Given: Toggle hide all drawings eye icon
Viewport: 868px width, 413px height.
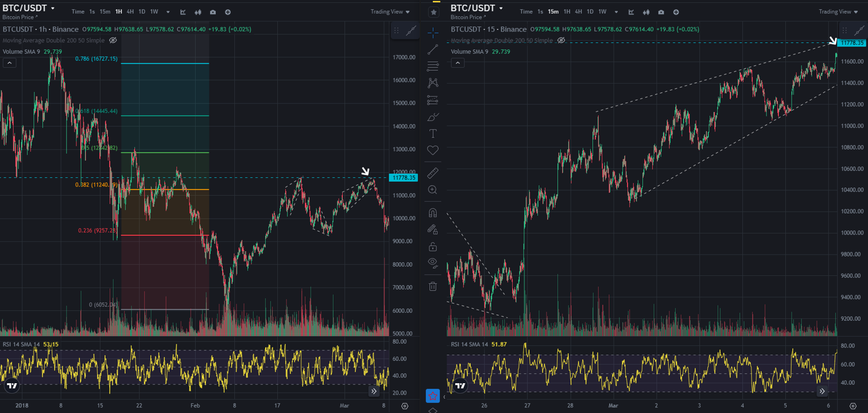Looking at the screenshot, I should click(433, 263).
